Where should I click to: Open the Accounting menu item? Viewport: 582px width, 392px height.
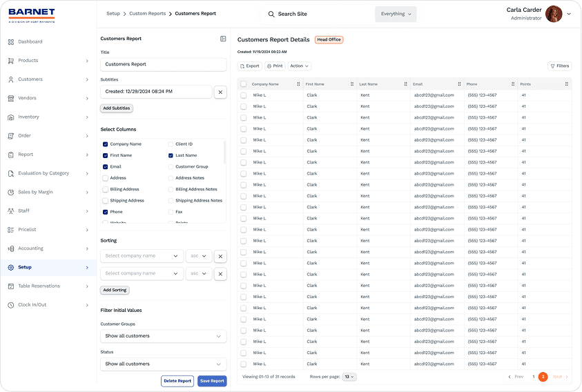[48, 248]
